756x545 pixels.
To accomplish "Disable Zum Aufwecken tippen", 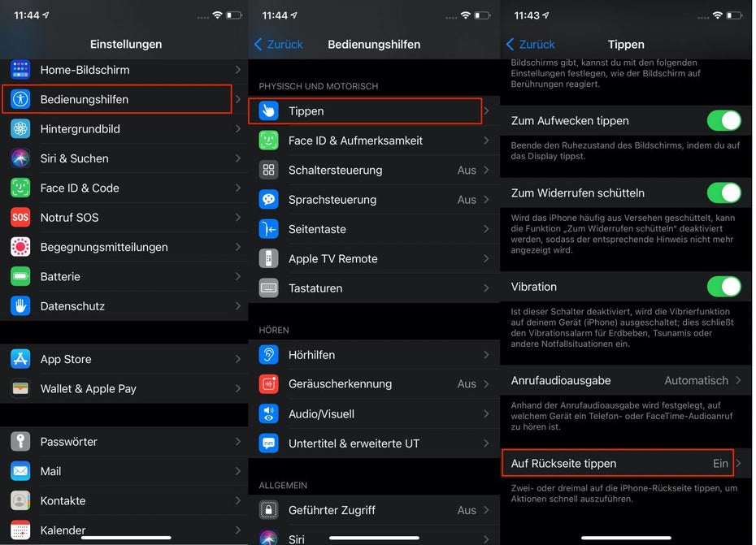I will (x=723, y=120).
